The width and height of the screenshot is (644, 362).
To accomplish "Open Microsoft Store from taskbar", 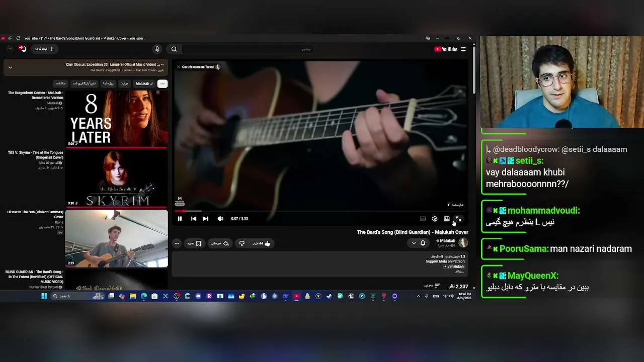I will point(154,296).
